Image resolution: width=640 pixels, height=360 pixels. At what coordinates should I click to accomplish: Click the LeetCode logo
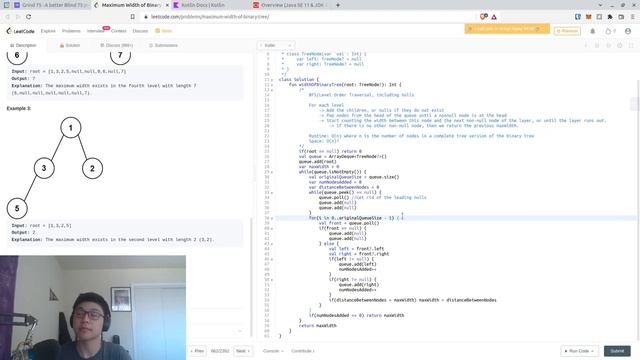click(20, 31)
